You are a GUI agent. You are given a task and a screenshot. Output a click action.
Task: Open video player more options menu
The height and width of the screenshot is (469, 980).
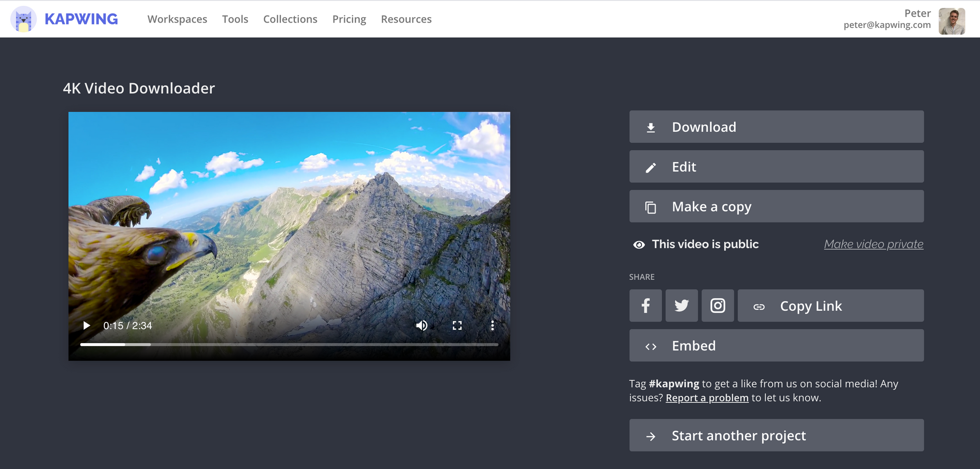click(492, 326)
